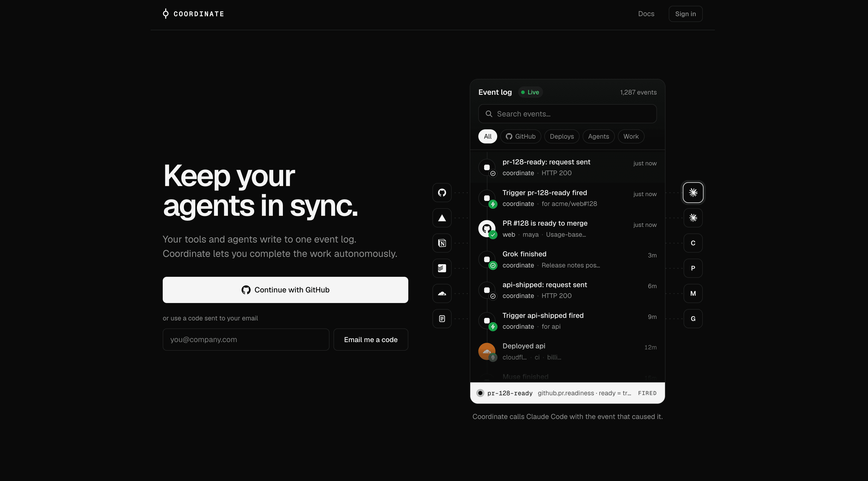Click avatar icon of pr-128-ready request sent
The image size is (868, 481).
487,167
